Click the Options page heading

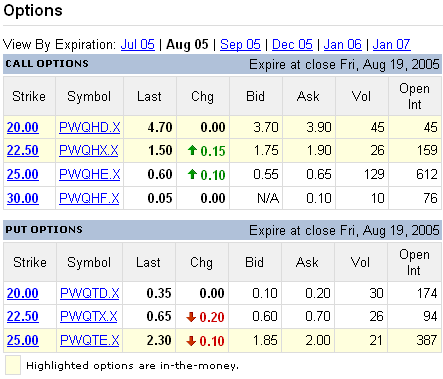(x=33, y=11)
